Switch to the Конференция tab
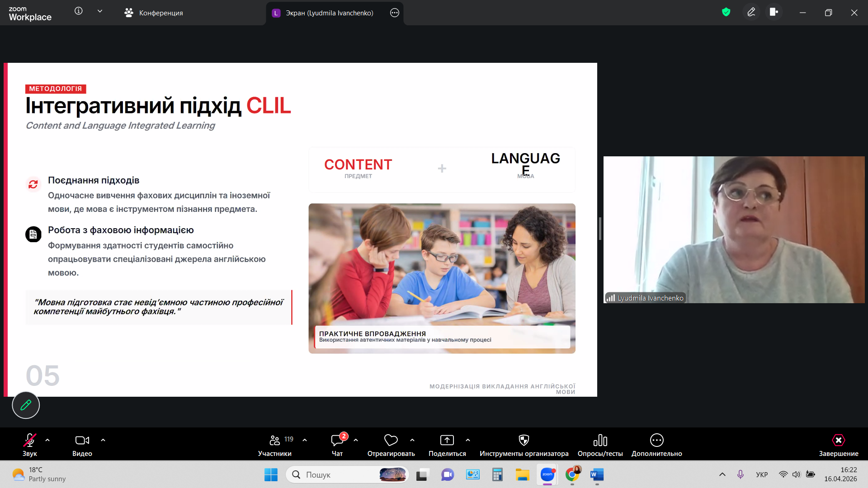Image resolution: width=868 pixels, height=488 pixels. [x=154, y=13]
